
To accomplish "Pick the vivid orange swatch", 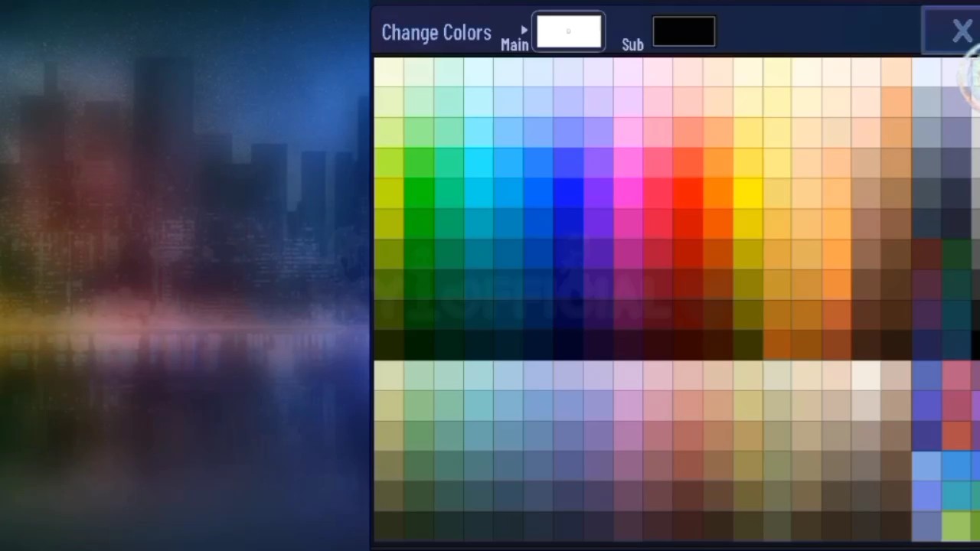I will 717,193.
